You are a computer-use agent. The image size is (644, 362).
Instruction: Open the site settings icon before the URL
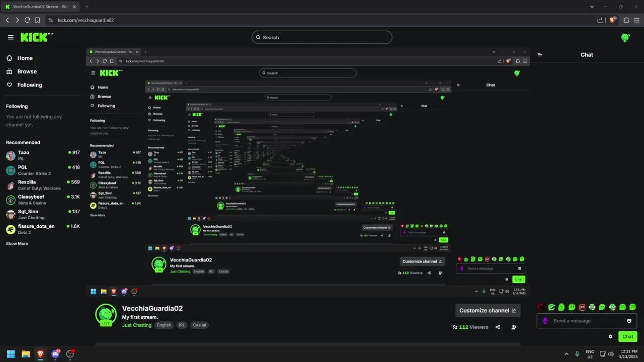(50, 20)
